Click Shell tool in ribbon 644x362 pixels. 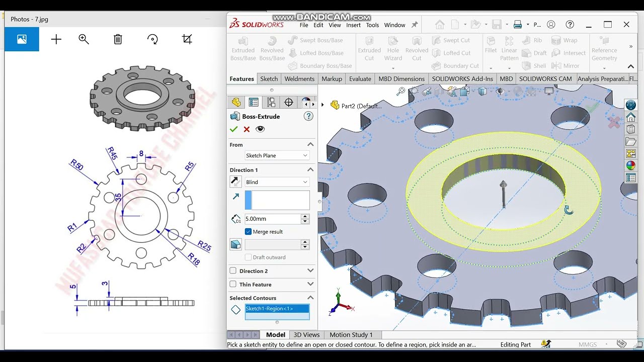[534, 66]
